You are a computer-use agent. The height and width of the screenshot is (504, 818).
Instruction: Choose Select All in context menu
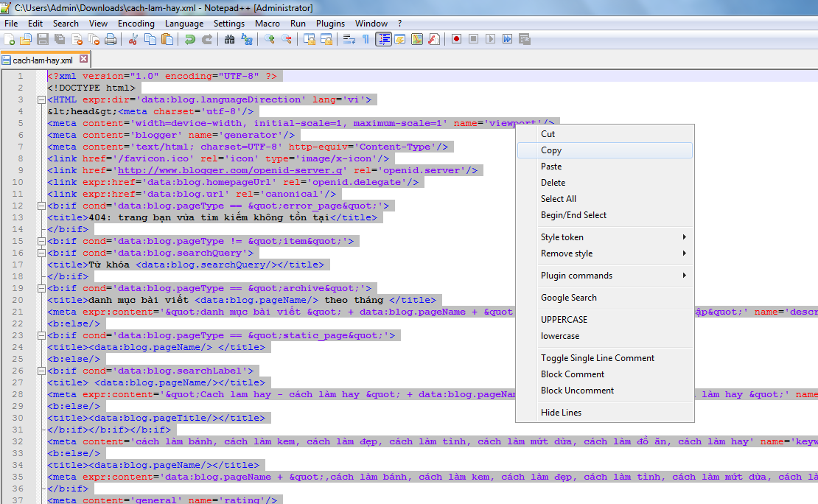[605, 199]
